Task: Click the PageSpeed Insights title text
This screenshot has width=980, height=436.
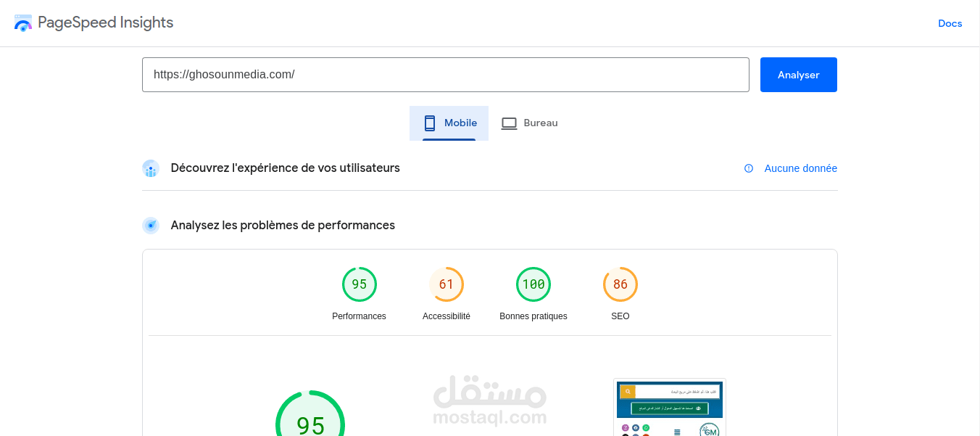Action: point(106,22)
